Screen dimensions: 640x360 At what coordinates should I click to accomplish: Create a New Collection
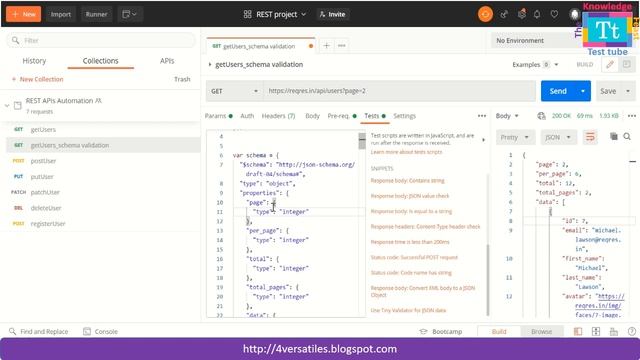[x=37, y=79]
